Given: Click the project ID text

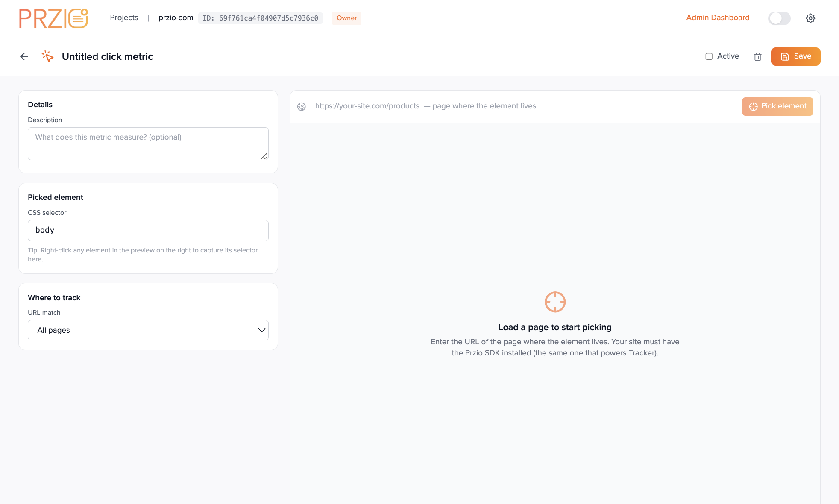Looking at the screenshot, I should pyautogui.click(x=260, y=18).
